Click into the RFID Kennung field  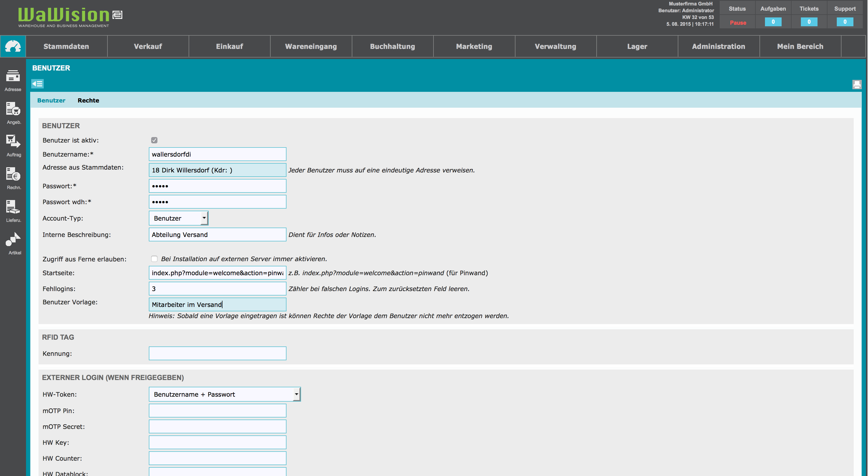tap(217, 353)
